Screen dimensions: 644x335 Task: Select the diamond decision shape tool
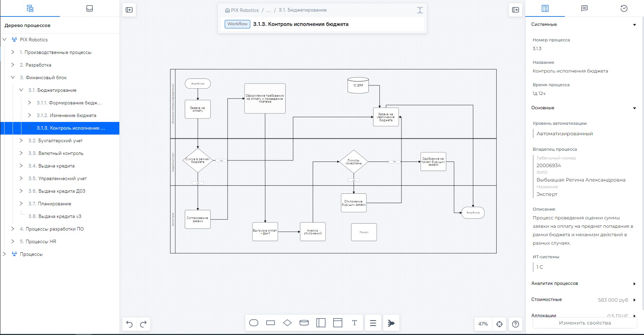tap(287, 323)
